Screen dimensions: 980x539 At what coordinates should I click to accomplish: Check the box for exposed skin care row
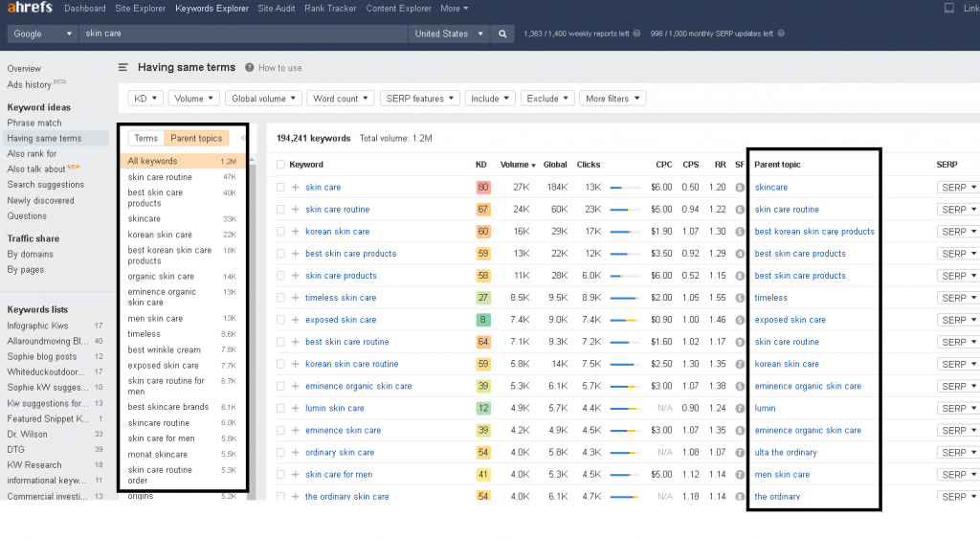pyautogui.click(x=280, y=320)
